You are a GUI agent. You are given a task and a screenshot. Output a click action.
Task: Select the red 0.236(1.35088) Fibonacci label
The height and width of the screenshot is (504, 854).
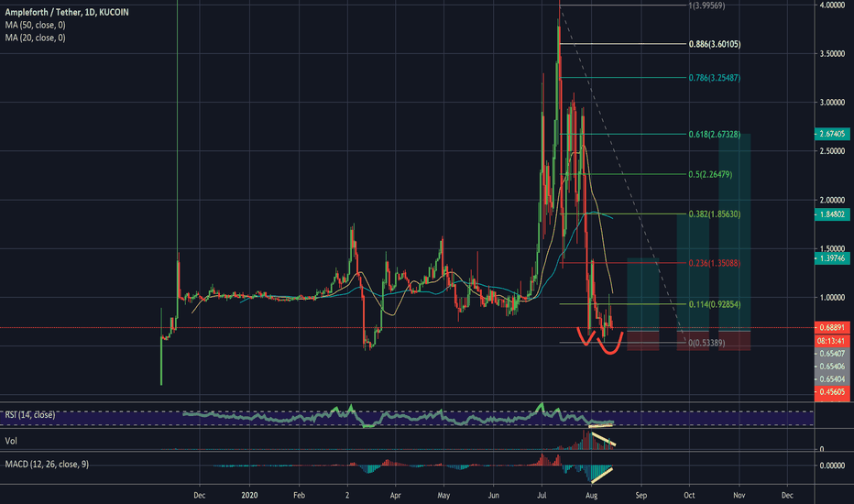pyautogui.click(x=715, y=263)
